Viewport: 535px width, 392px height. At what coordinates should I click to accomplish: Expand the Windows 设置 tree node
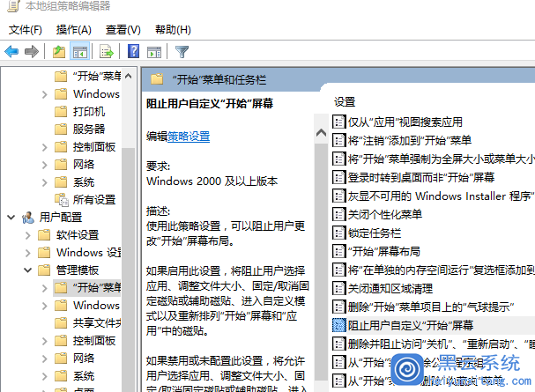tap(28, 253)
